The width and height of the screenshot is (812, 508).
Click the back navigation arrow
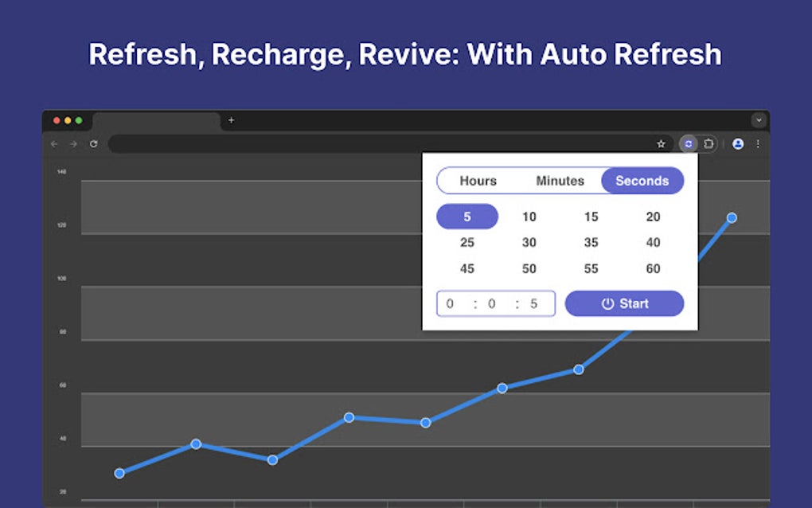tap(53, 144)
